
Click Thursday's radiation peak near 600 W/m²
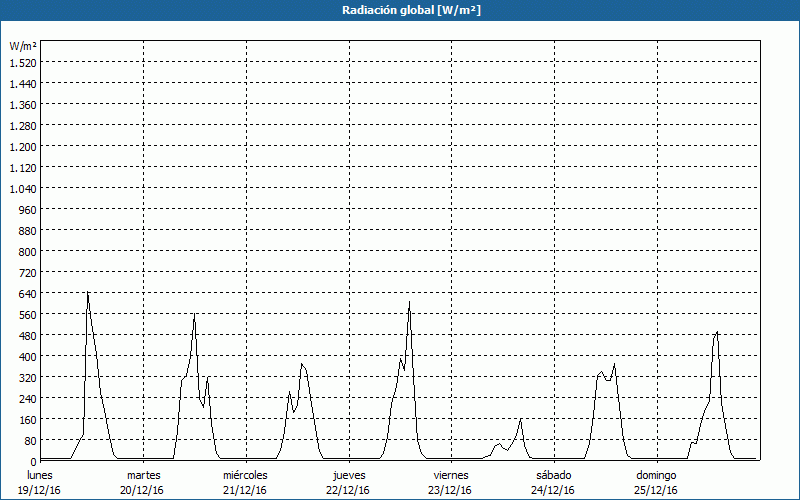(x=409, y=302)
